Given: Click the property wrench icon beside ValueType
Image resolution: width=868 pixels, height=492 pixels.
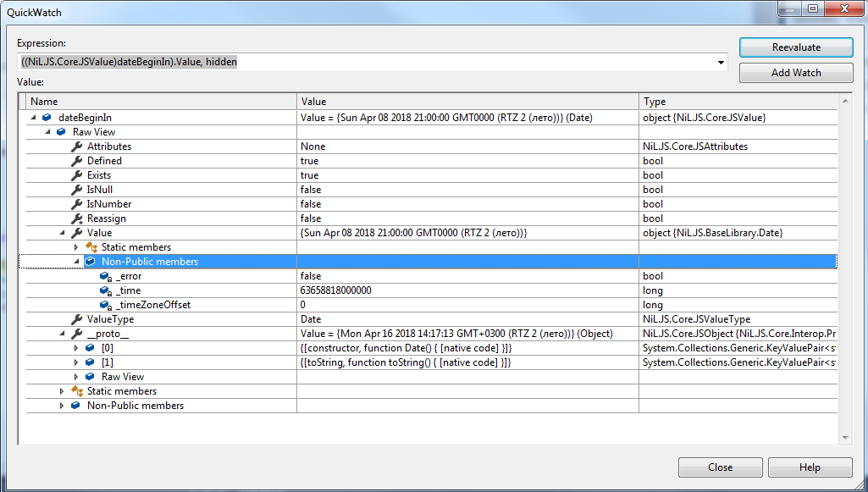Looking at the screenshot, I should pos(76,318).
